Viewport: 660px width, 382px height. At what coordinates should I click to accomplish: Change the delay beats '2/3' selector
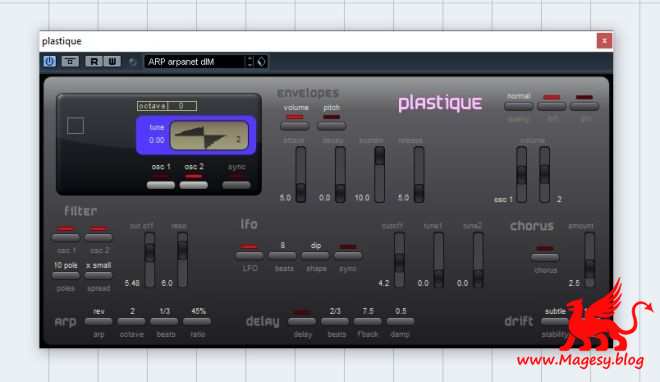point(335,321)
